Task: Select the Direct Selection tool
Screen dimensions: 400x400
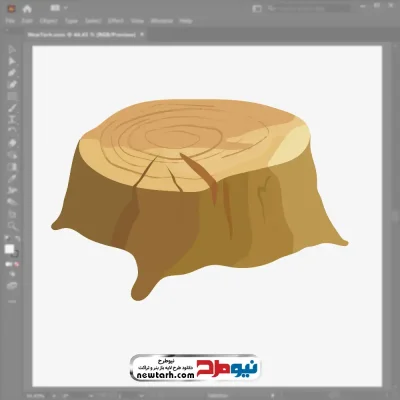Action: (12, 61)
